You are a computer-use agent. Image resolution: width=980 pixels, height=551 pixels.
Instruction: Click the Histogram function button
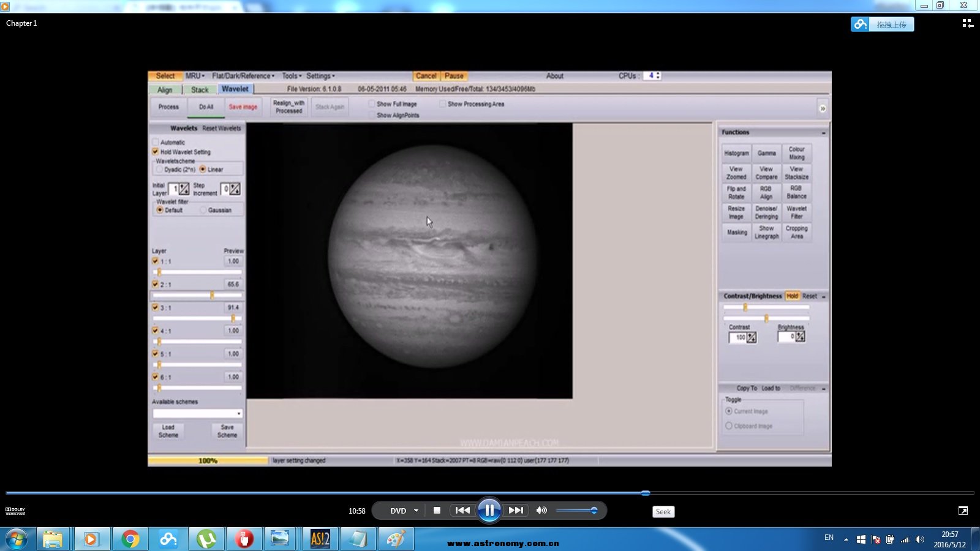pos(736,153)
